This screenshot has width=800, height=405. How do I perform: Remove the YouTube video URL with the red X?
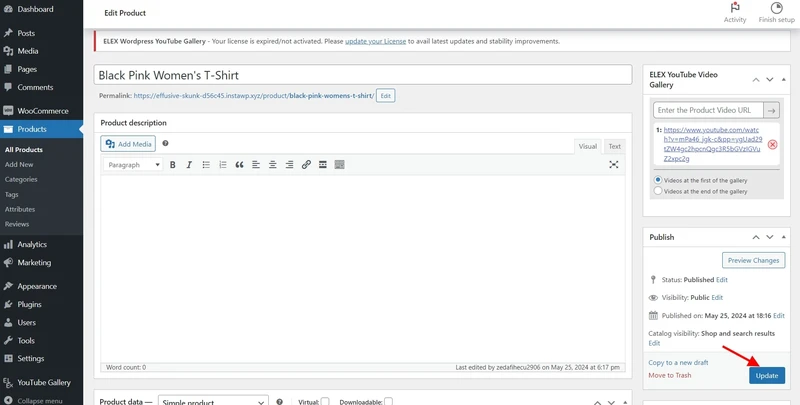coord(772,144)
